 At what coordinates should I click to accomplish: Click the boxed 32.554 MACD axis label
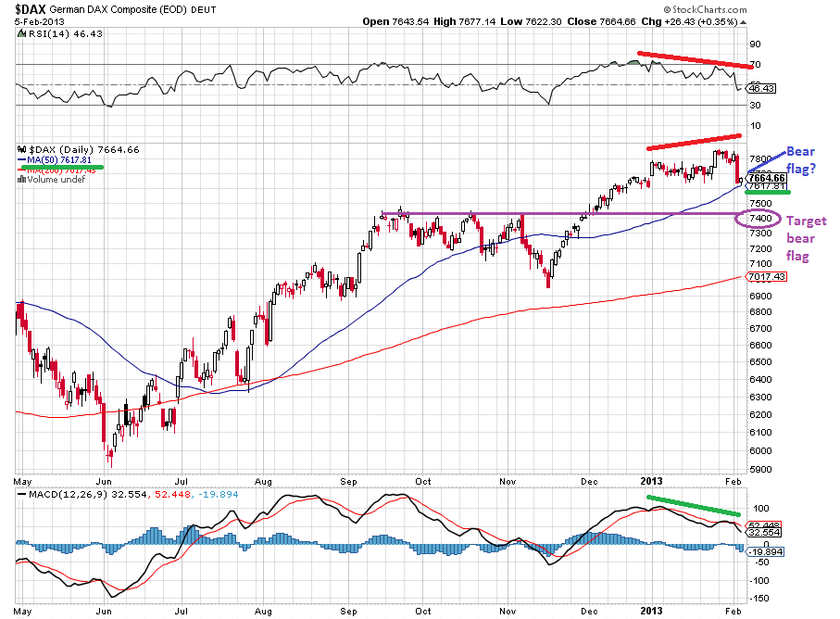pos(764,533)
